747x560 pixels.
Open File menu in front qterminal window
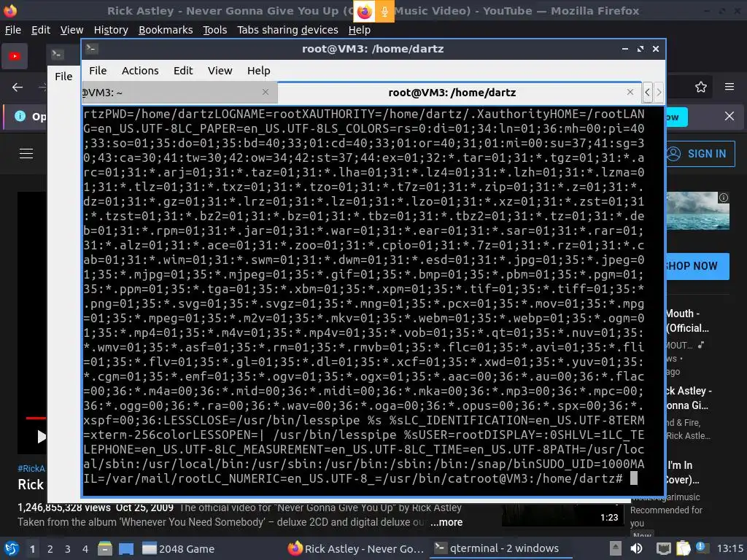coord(98,71)
